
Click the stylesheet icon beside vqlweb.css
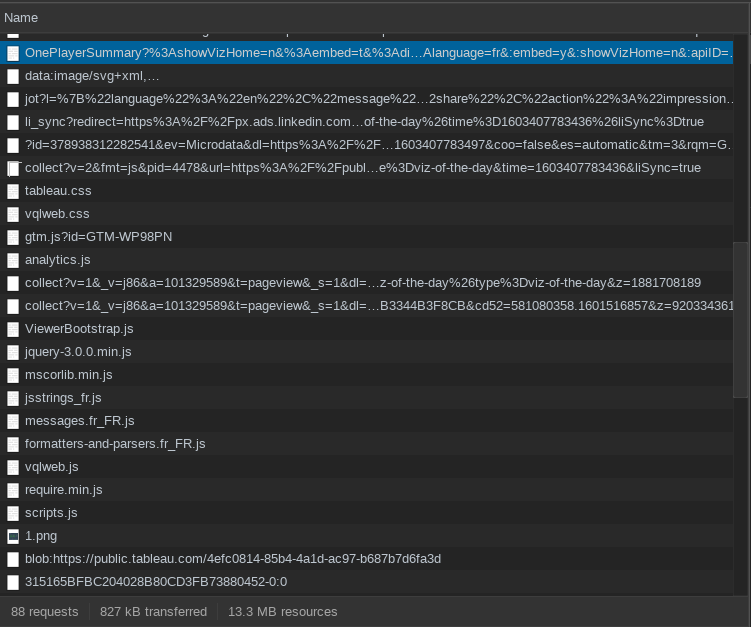point(13,214)
